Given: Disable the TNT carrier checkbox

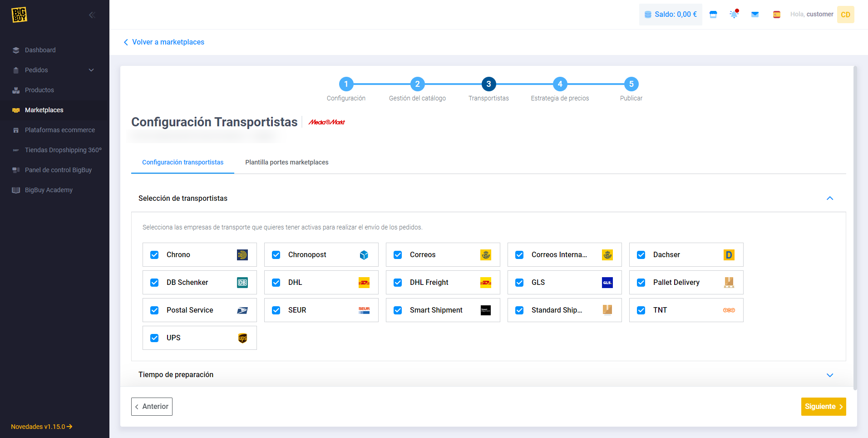Looking at the screenshot, I should point(641,310).
